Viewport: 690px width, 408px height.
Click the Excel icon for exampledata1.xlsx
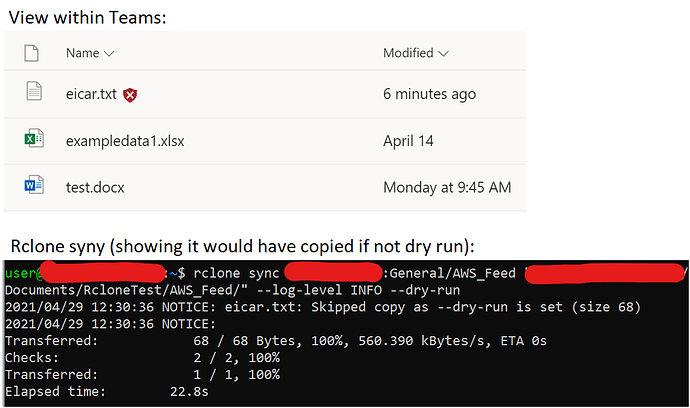pyautogui.click(x=34, y=138)
